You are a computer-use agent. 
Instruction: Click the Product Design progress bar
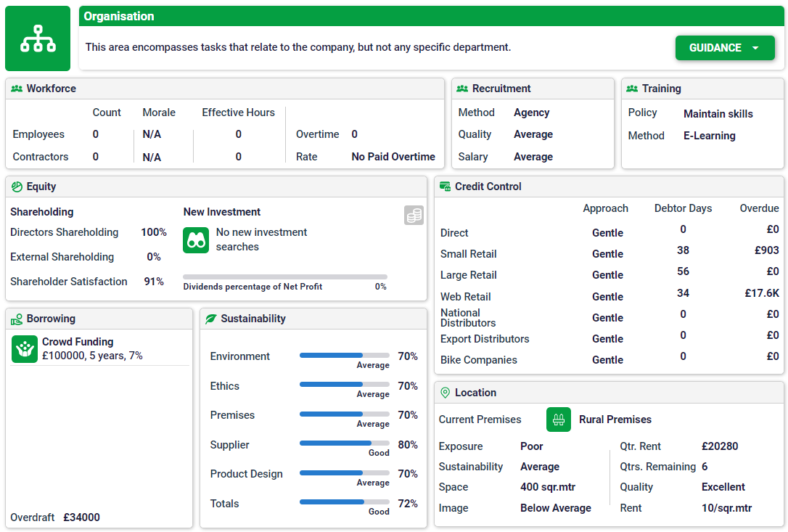pyautogui.click(x=344, y=472)
